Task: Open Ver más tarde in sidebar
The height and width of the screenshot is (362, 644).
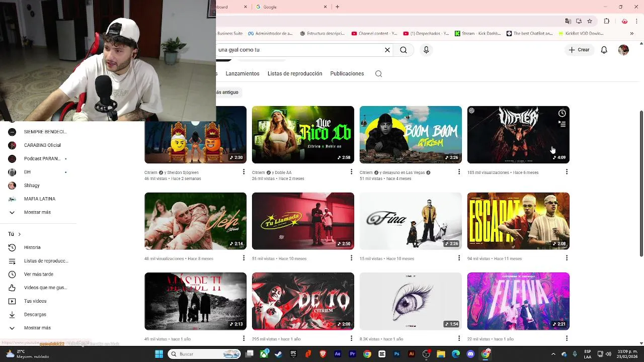Action: pyautogui.click(x=38, y=274)
